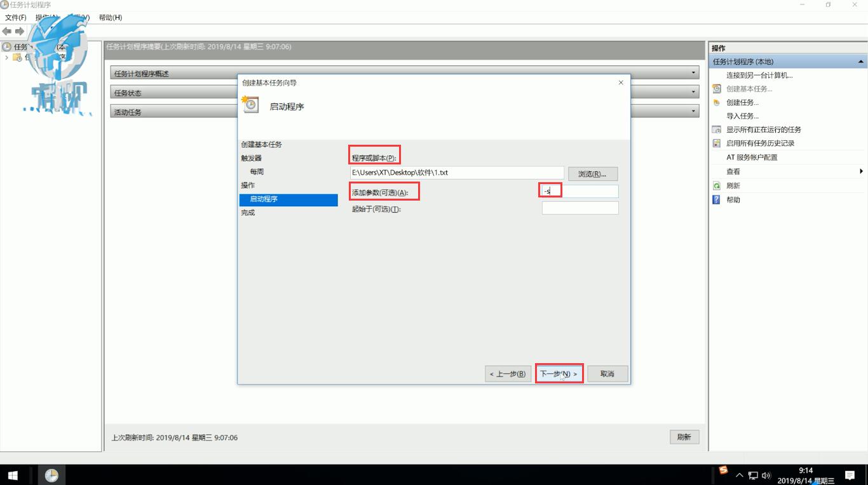Click the 上一步(B) back button
This screenshot has width=868, height=485.
pos(508,374)
